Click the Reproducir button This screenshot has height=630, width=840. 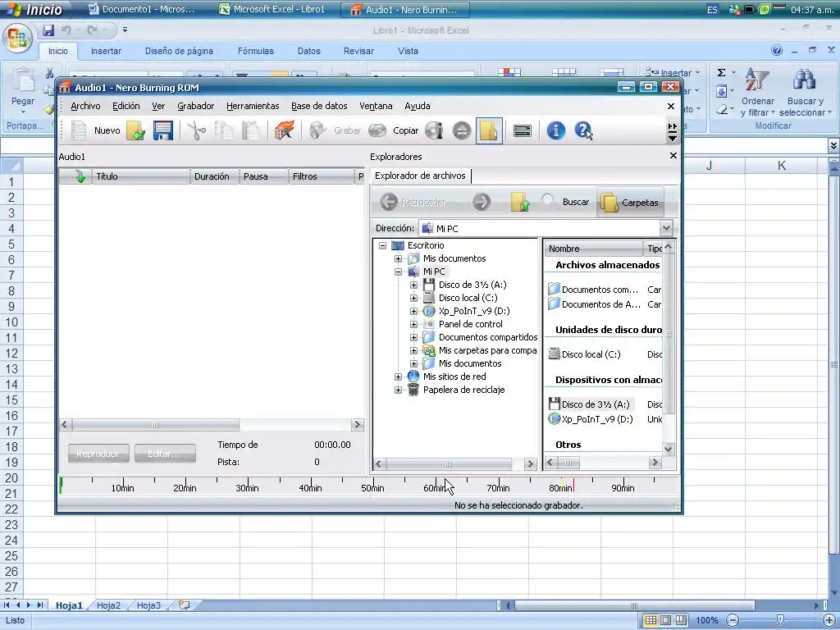coord(98,454)
